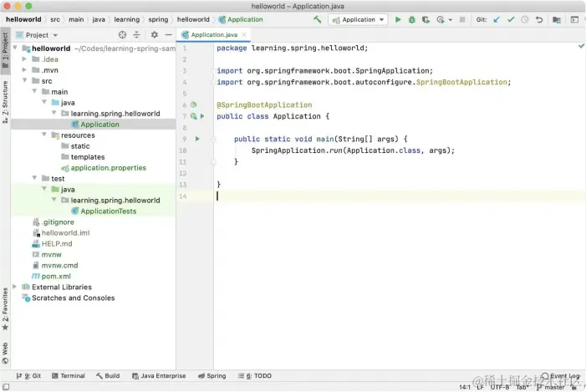The height and width of the screenshot is (392, 586).
Task: Open the Terminal tool window tab
Action: [67, 376]
